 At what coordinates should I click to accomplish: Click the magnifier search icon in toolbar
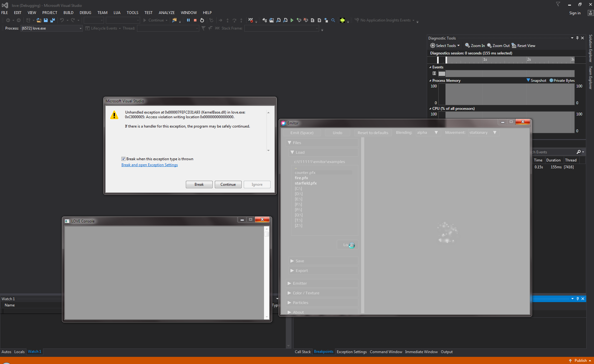point(333,20)
